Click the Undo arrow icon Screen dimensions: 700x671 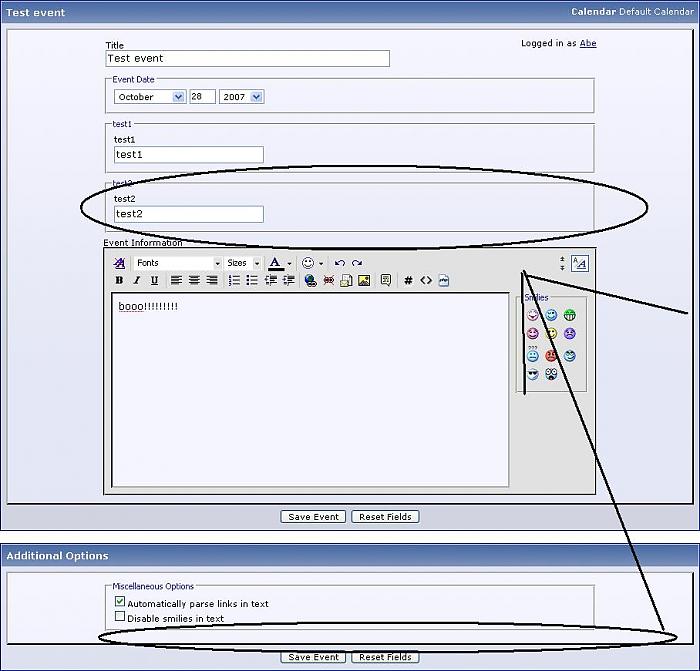point(340,263)
